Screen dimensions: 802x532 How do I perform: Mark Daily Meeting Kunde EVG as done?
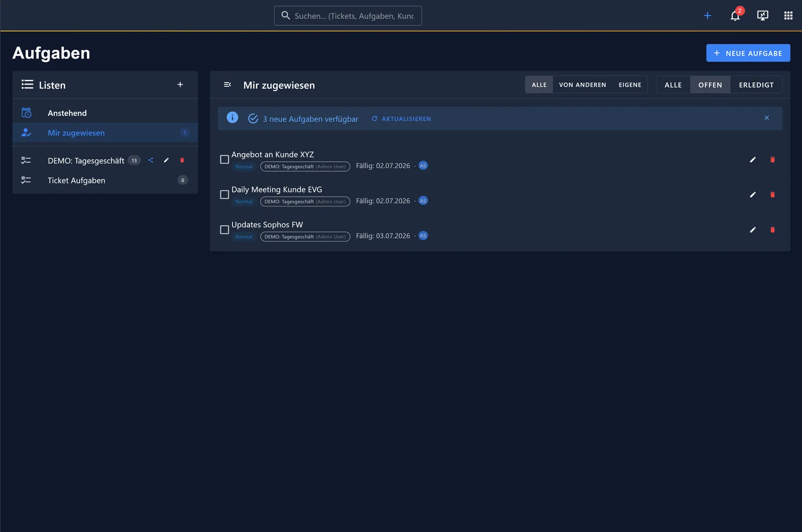[225, 195]
